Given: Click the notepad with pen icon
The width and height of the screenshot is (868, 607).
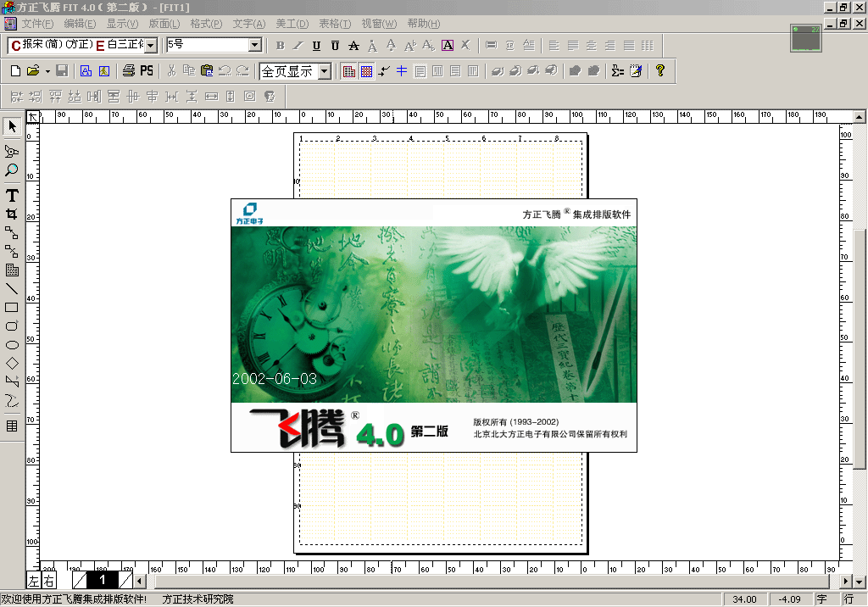Looking at the screenshot, I should [x=636, y=71].
